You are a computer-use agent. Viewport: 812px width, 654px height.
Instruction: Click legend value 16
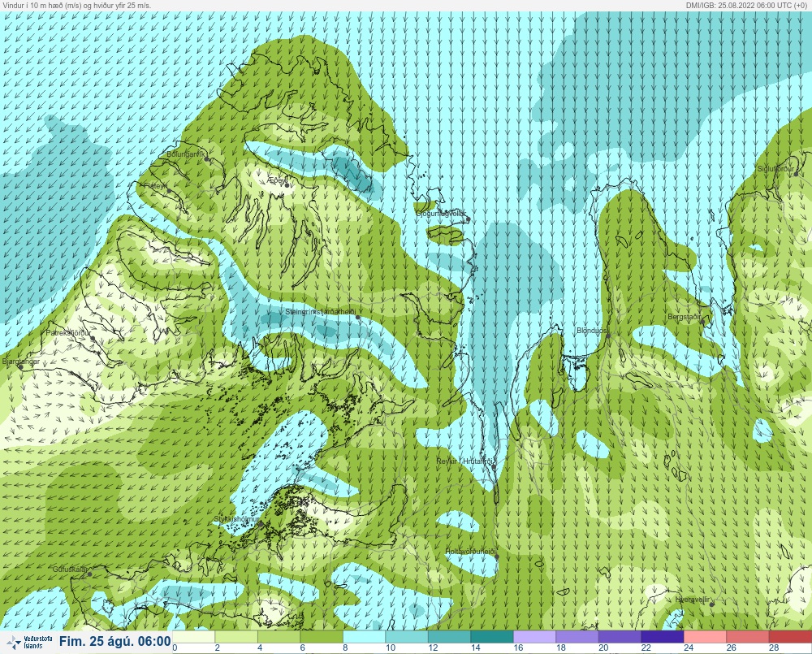tap(518, 648)
